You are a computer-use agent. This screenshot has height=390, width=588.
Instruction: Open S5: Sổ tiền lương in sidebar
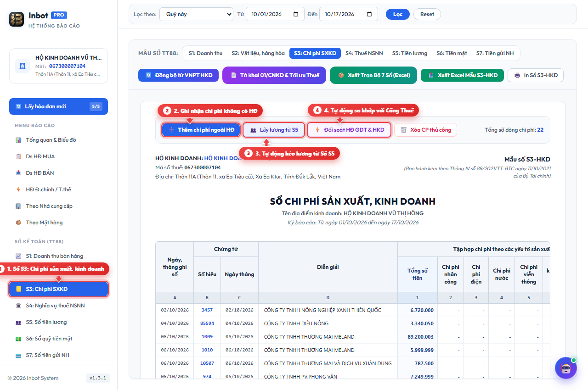(58, 322)
